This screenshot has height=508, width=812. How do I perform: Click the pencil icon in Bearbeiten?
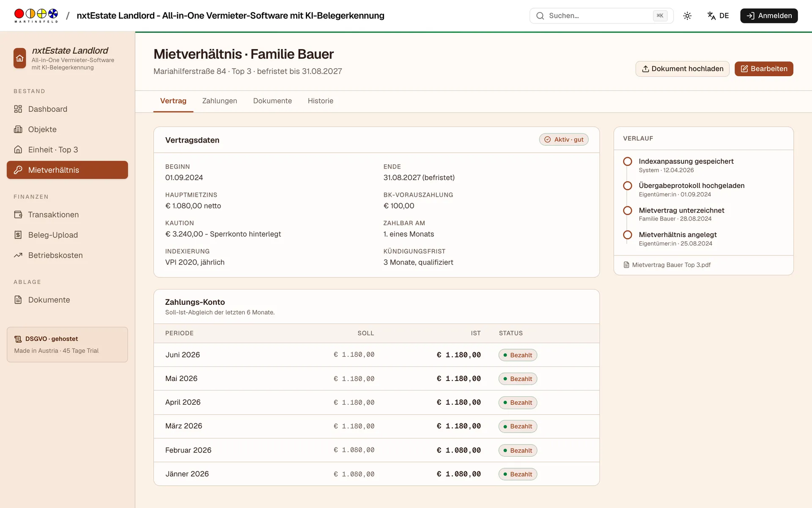(x=744, y=69)
